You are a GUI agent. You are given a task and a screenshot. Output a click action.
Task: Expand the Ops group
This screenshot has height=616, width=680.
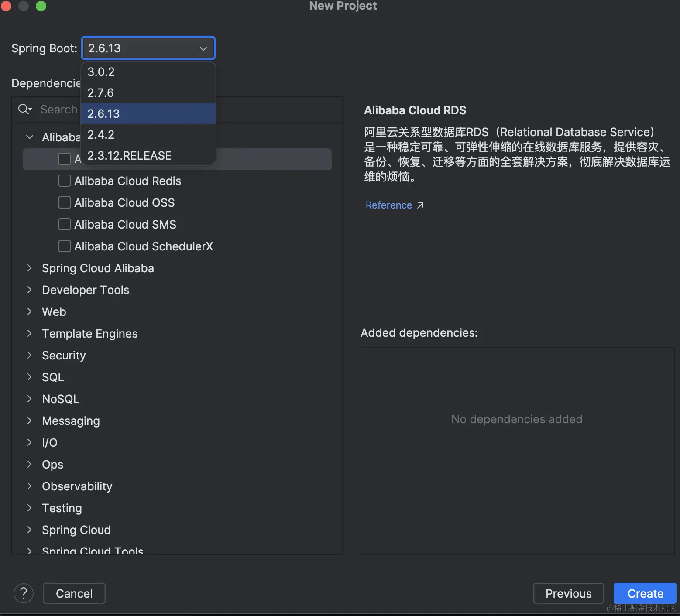[x=30, y=464]
